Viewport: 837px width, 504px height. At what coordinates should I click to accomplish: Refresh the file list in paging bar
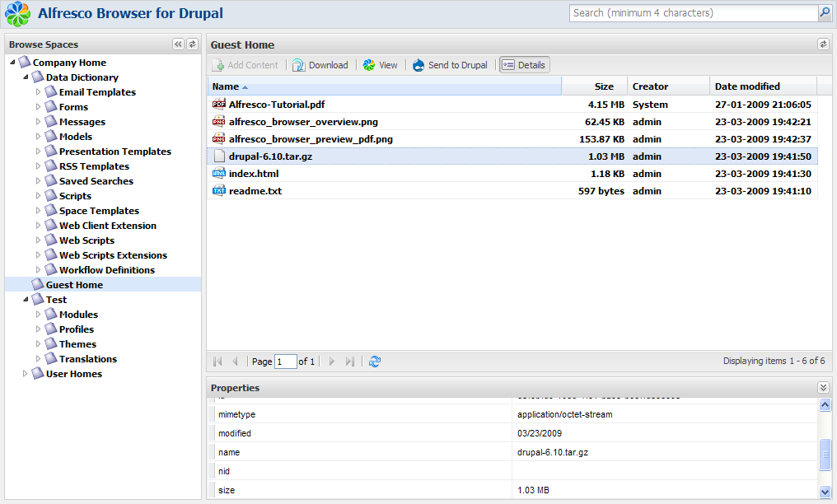coord(375,362)
